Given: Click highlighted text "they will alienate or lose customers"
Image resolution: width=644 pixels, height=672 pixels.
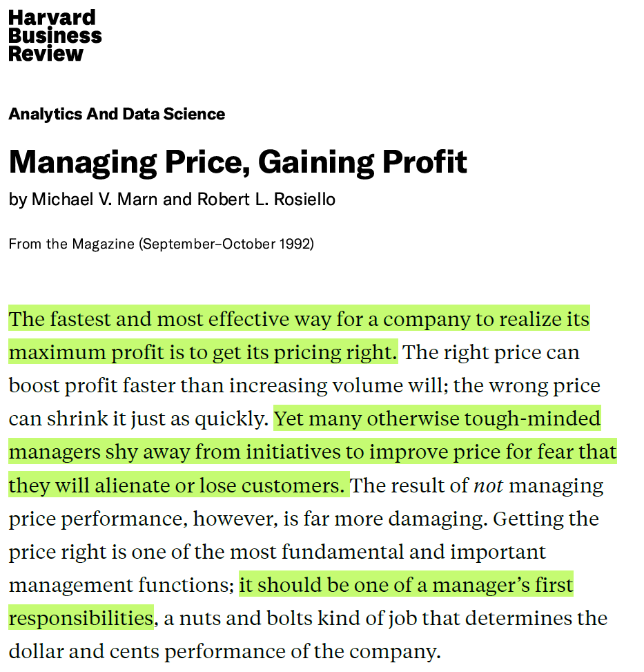Looking at the screenshot, I should coord(176,486).
